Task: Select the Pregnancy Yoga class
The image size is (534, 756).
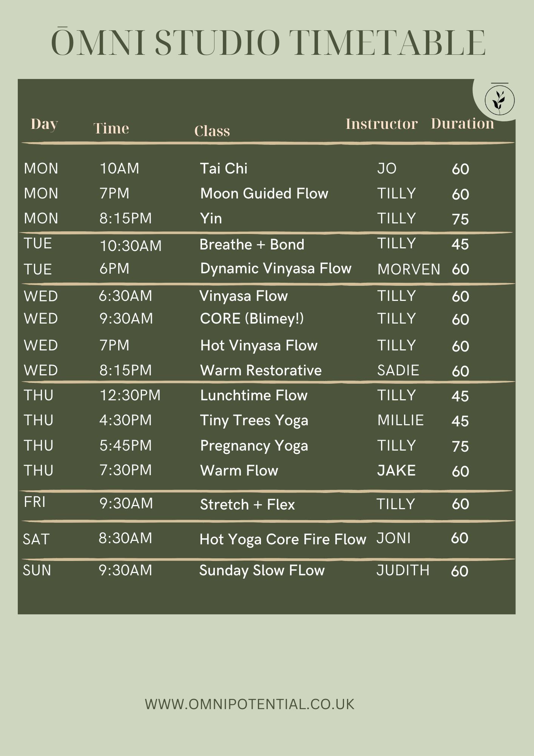Action: click(x=254, y=446)
